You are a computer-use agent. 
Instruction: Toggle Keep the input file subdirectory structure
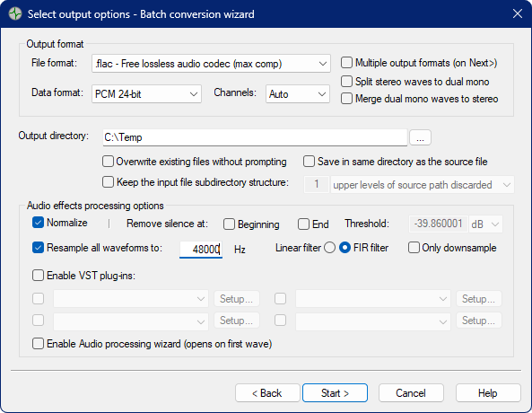click(x=108, y=182)
